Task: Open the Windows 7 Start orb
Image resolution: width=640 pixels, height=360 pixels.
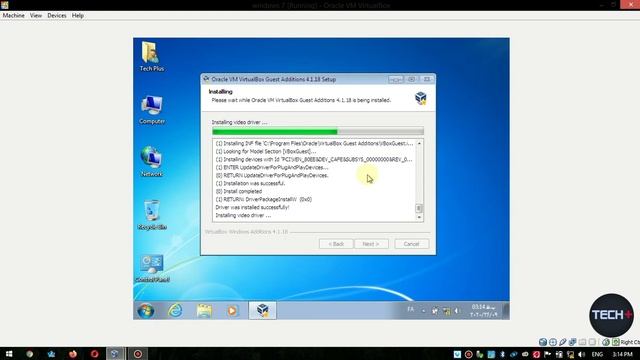Action: (146, 311)
